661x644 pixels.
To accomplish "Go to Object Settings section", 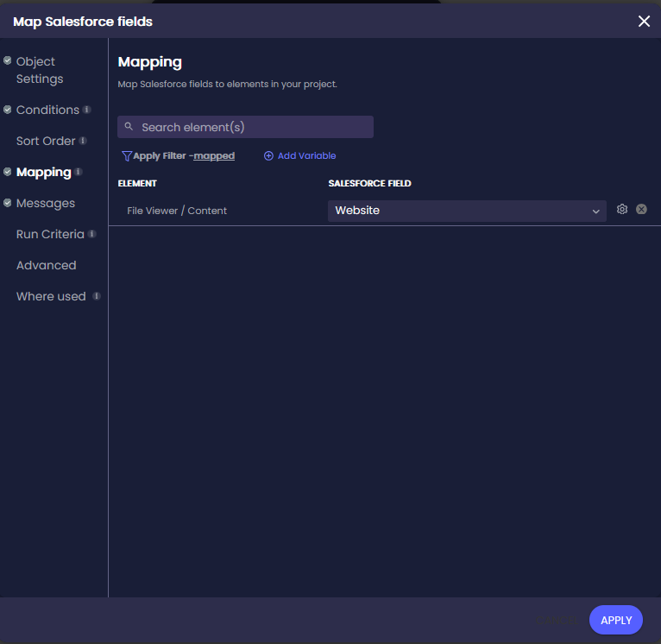I will click(40, 70).
